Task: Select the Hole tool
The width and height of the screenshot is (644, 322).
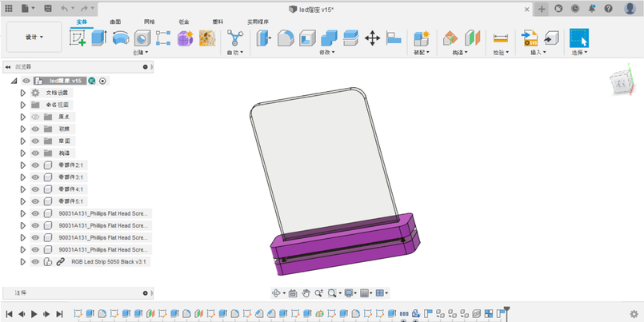Action: (142, 38)
